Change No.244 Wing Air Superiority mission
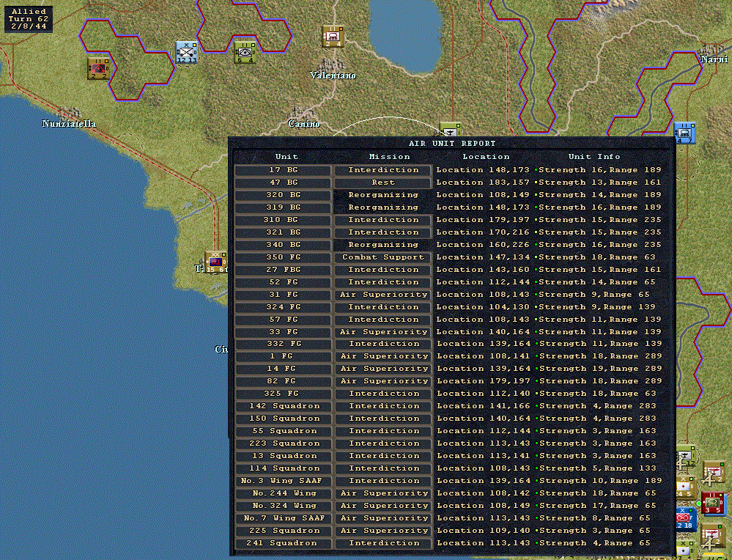The height and width of the screenshot is (560, 732). tap(382, 493)
